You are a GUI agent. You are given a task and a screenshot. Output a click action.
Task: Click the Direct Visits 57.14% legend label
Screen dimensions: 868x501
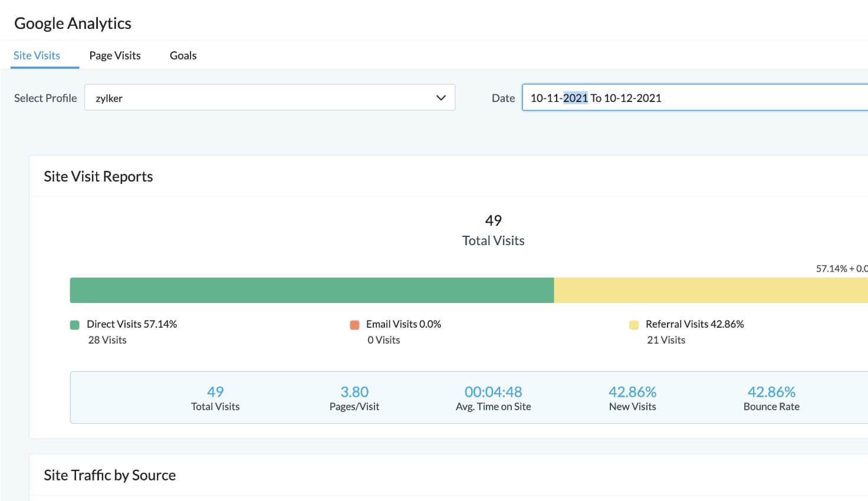[131, 324]
